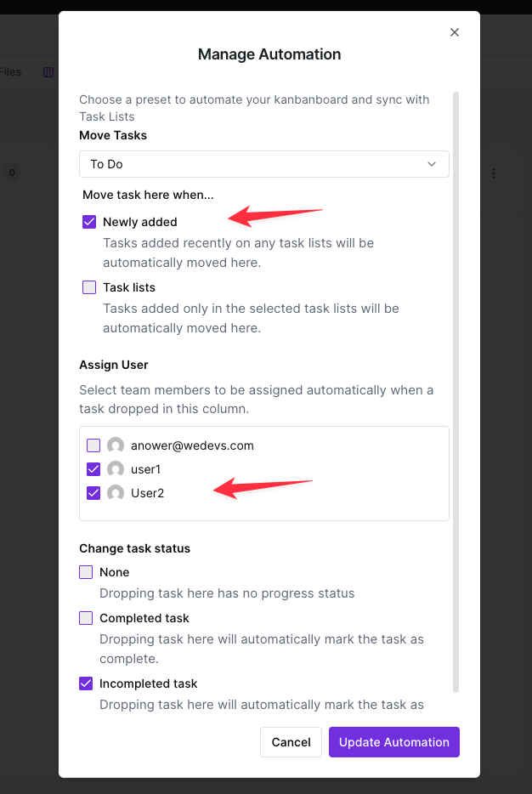
Task: Deselect the User2 checkbox
Action: coord(93,493)
